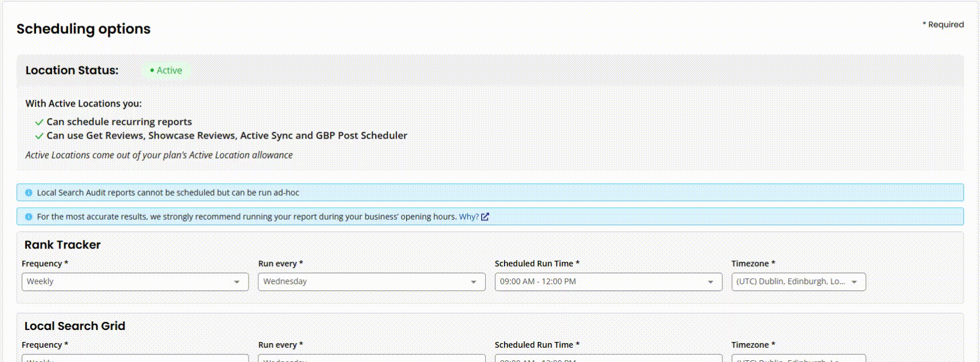
Task: Click the info icon beside Local Search Audit notice
Action: coord(29,193)
